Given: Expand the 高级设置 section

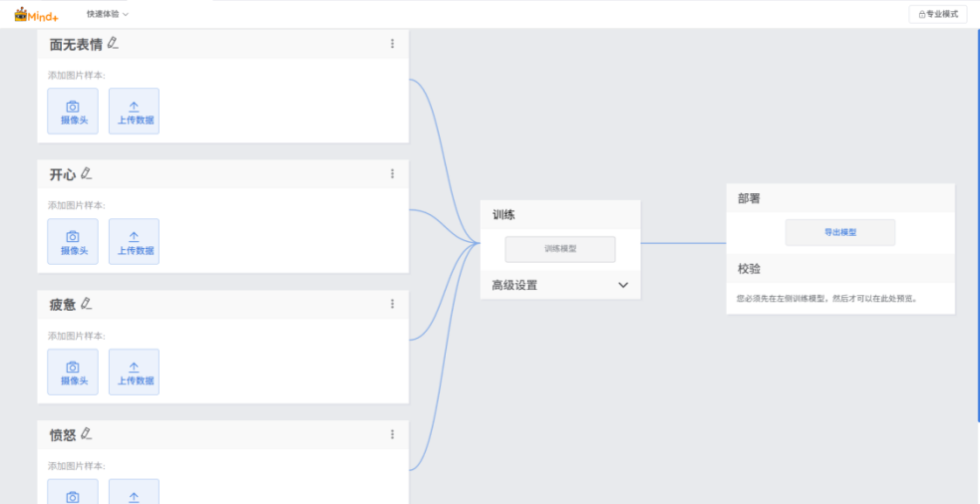Looking at the screenshot, I should [560, 286].
